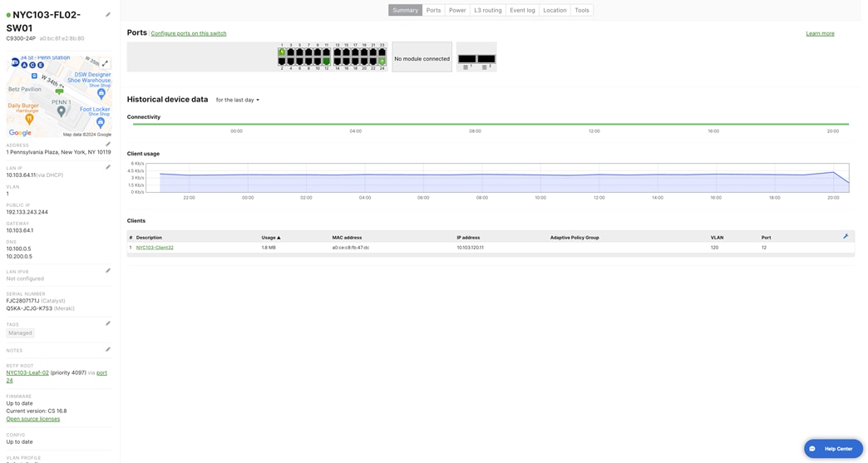Open the 'for the last day' dropdown

pyautogui.click(x=238, y=100)
